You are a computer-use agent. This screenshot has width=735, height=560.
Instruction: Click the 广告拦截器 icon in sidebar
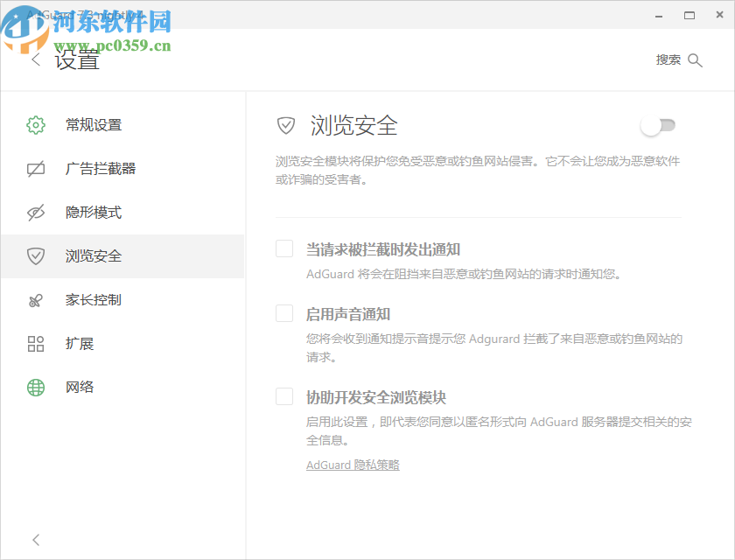[35, 168]
